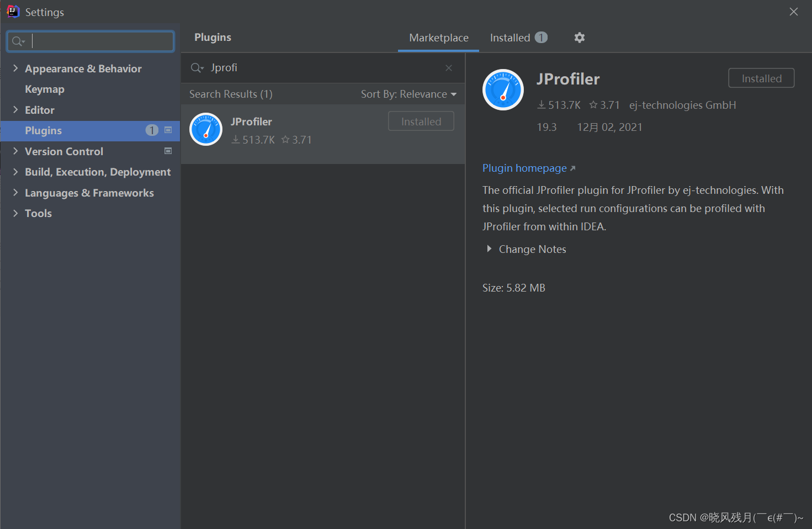Click the release date 12月 02, 2021

point(609,127)
